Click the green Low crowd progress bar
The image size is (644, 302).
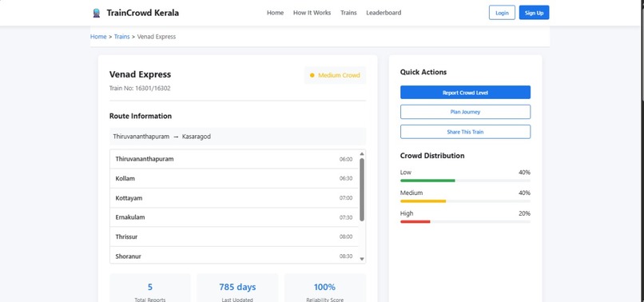(x=427, y=181)
